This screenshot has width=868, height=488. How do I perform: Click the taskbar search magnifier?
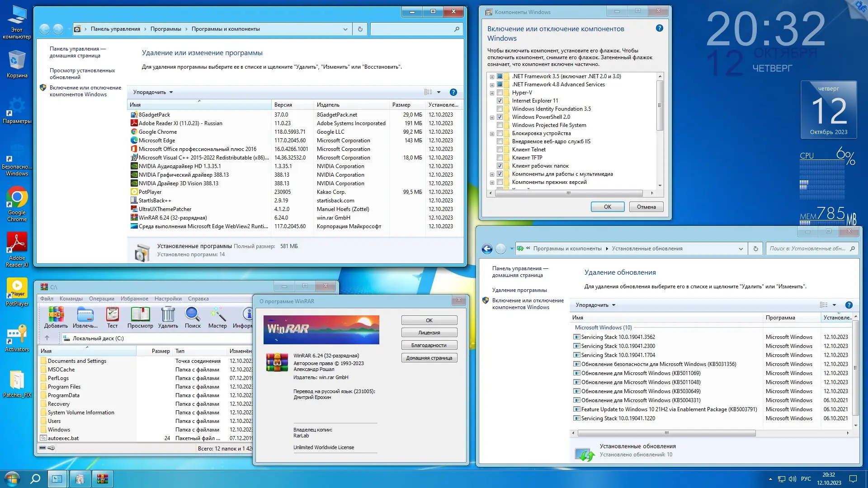pos(35,479)
